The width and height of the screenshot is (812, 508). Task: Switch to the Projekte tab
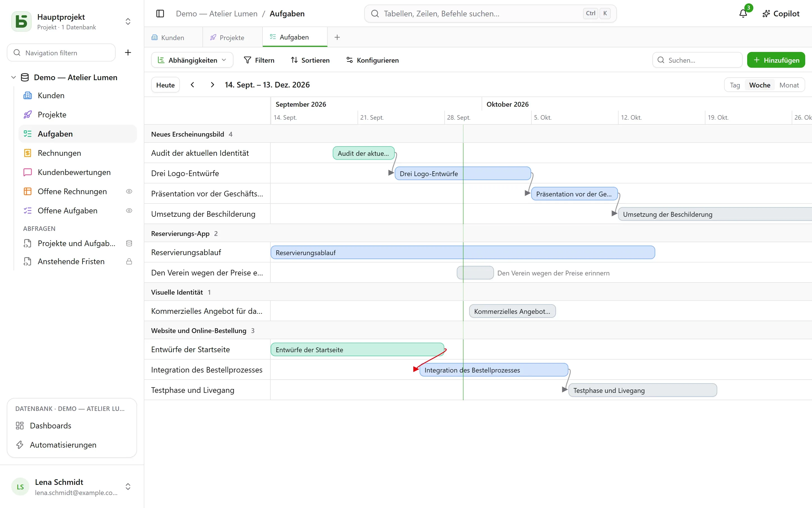(x=232, y=37)
